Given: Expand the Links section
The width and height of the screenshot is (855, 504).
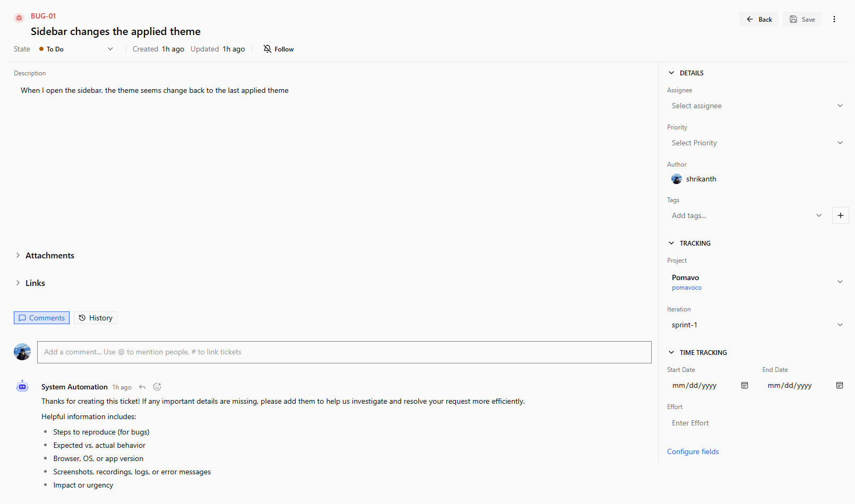Looking at the screenshot, I should pos(30,283).
